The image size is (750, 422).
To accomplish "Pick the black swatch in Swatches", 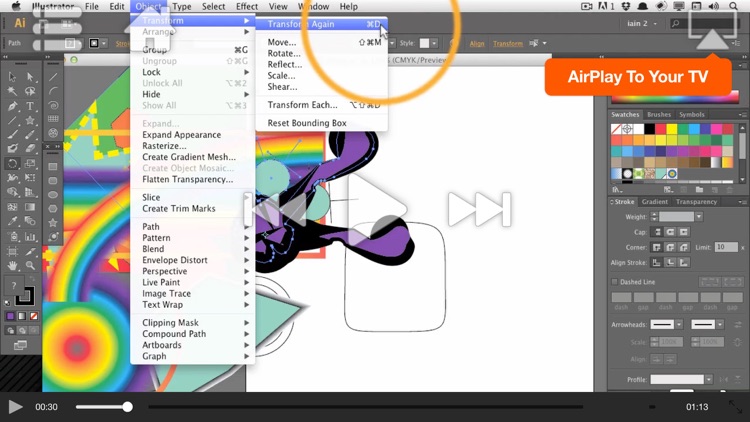I will pos(649,129).
